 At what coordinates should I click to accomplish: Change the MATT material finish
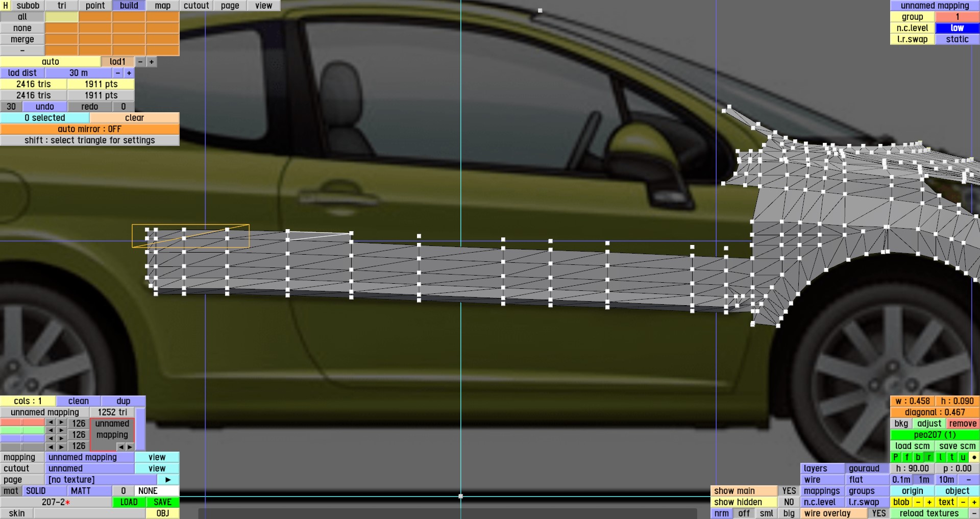click(x=90, y=491)
